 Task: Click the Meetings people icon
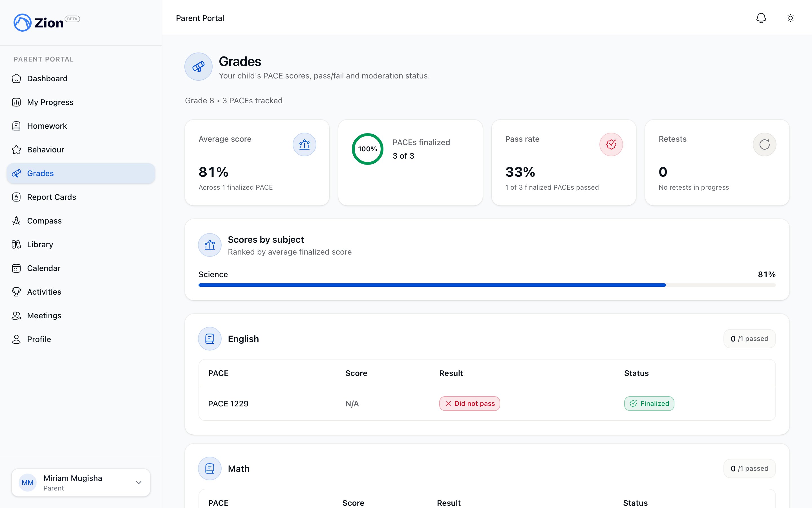[16, 316]
